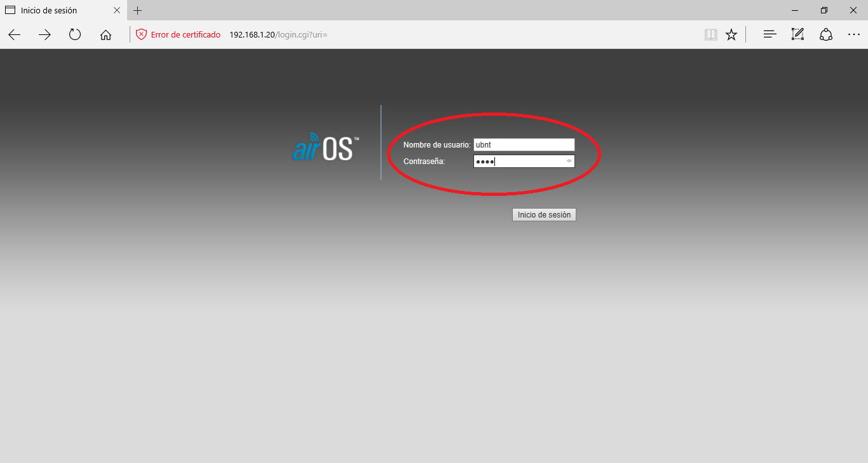Open the browser home page
Viewport: 868px width, 463px height.
tap(105, 35)
